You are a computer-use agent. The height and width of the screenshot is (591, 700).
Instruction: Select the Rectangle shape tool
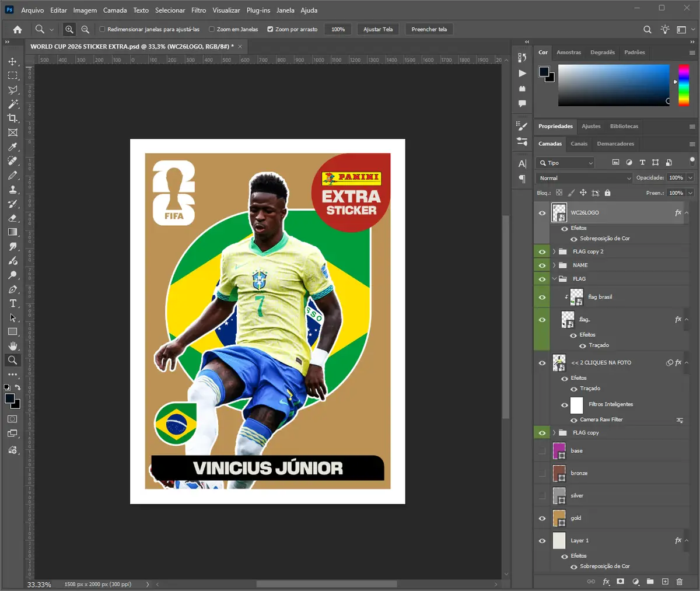[13, 332]
